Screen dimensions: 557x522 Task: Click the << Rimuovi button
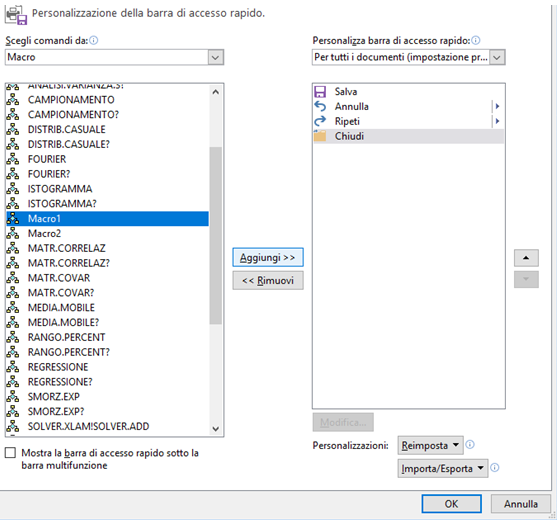coord(268,280)
